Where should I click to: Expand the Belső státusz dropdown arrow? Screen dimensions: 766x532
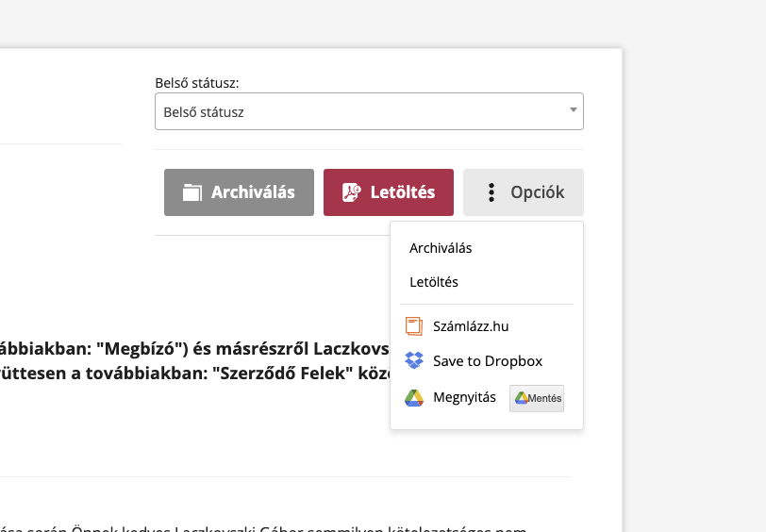pos(573,110)
